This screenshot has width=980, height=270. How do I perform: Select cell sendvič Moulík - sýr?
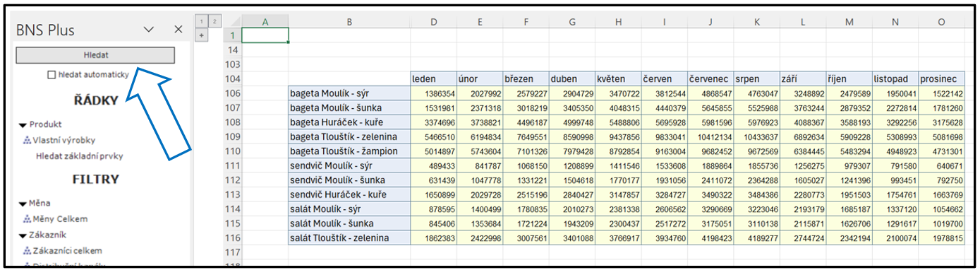point(349,165)
